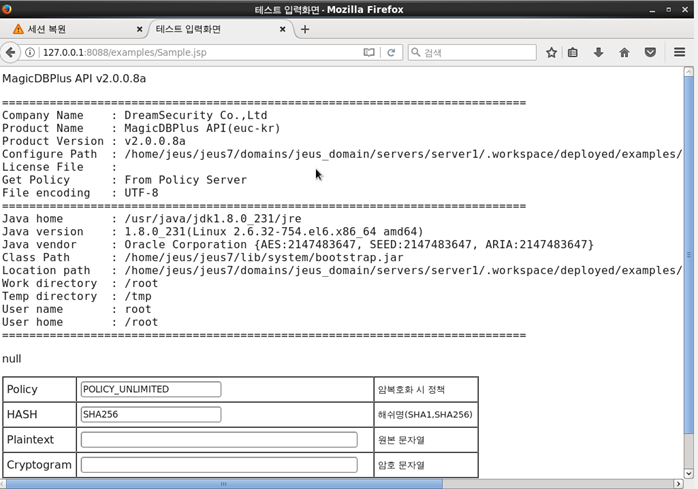698x489 pixels.
Task: Maximize the Firefox window
Action: click(x=669, y=9)
